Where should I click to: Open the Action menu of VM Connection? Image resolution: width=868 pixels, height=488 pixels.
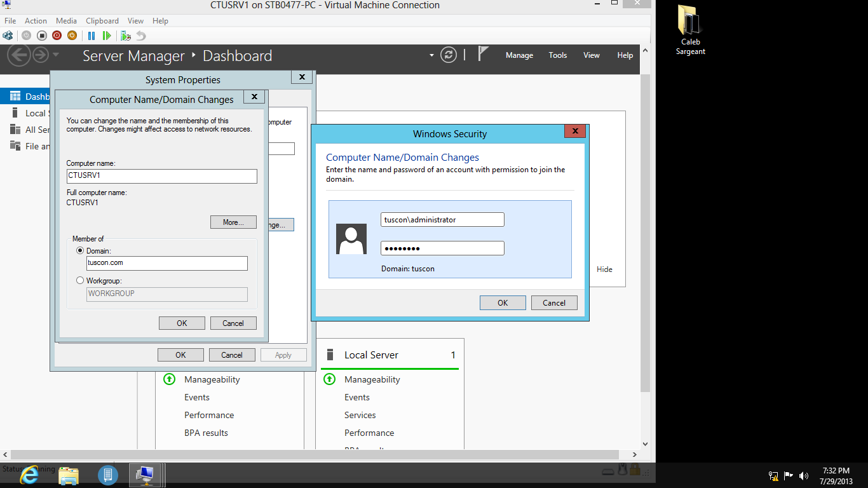(x=36, y=21)
